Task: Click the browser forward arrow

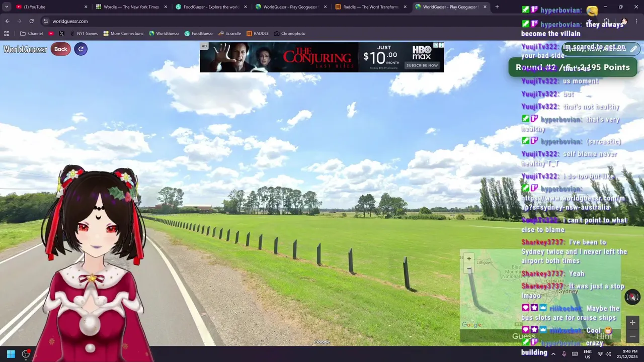Action: coord(19,21)
